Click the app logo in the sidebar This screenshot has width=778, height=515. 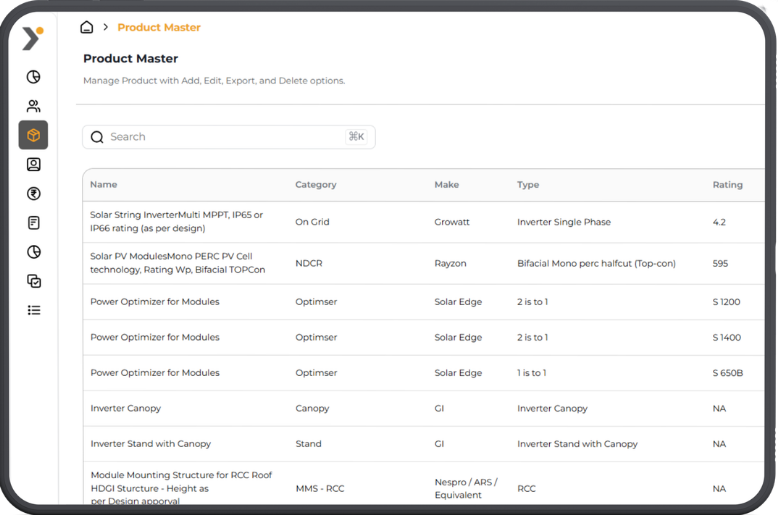coord(32,38)
